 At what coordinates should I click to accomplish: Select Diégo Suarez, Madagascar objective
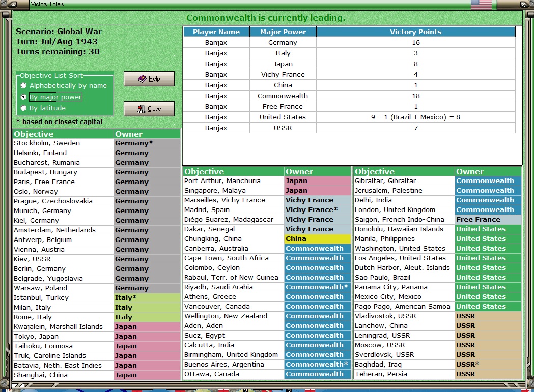coord(234,220)
